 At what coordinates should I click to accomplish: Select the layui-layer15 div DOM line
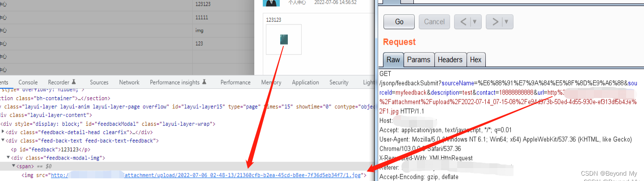point(186,107)
